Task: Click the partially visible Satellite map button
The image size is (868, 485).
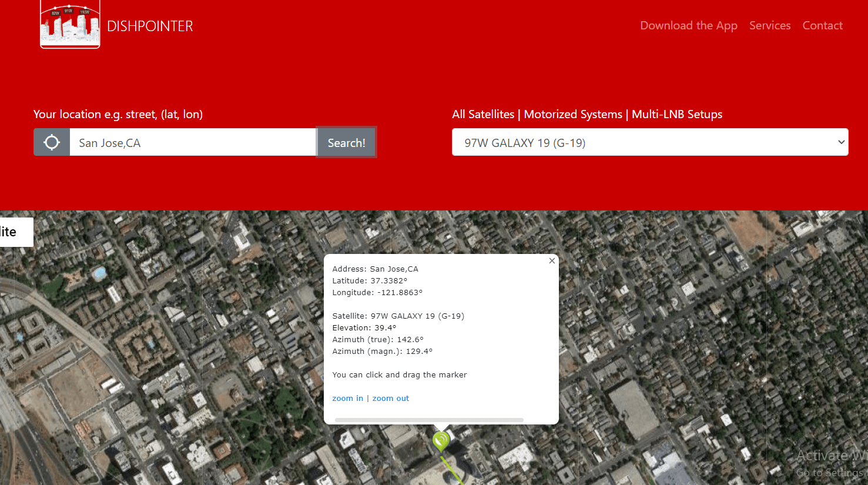Action: pyautogui.click(x=13, y=232)
